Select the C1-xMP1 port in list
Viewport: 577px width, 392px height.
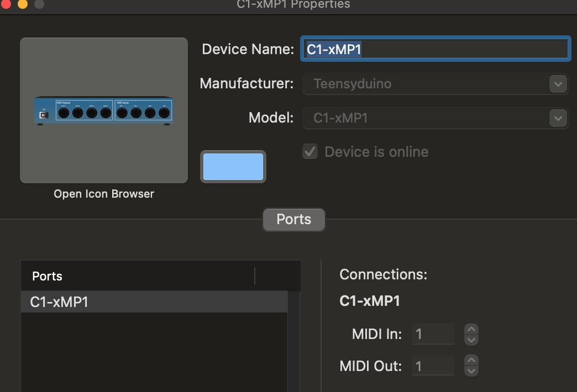click(154, 302)
